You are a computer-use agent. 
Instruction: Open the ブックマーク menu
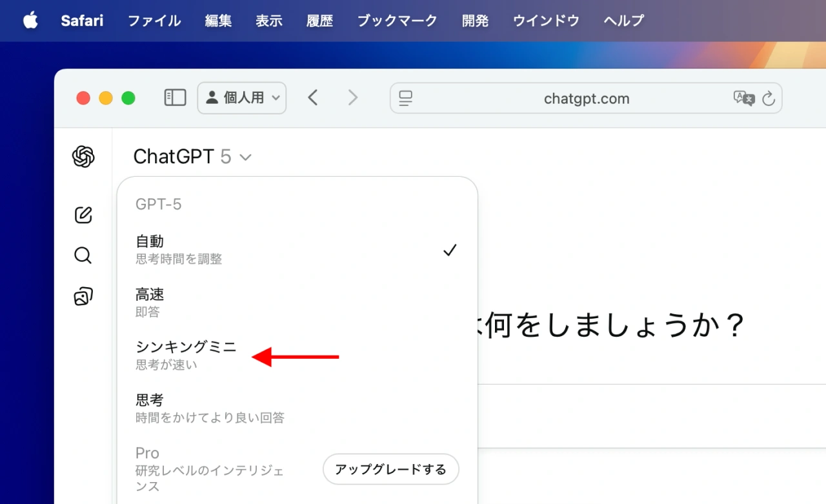[x=397, y=21]
